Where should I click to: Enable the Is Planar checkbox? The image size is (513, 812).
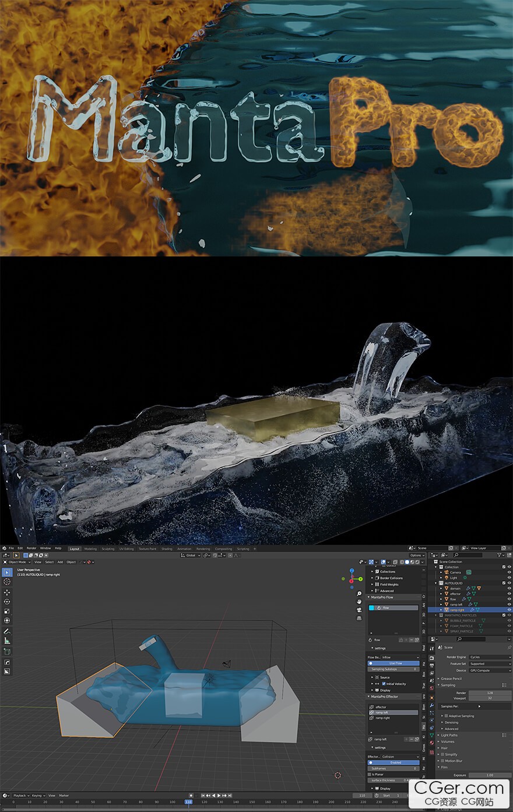pos(369,774)
